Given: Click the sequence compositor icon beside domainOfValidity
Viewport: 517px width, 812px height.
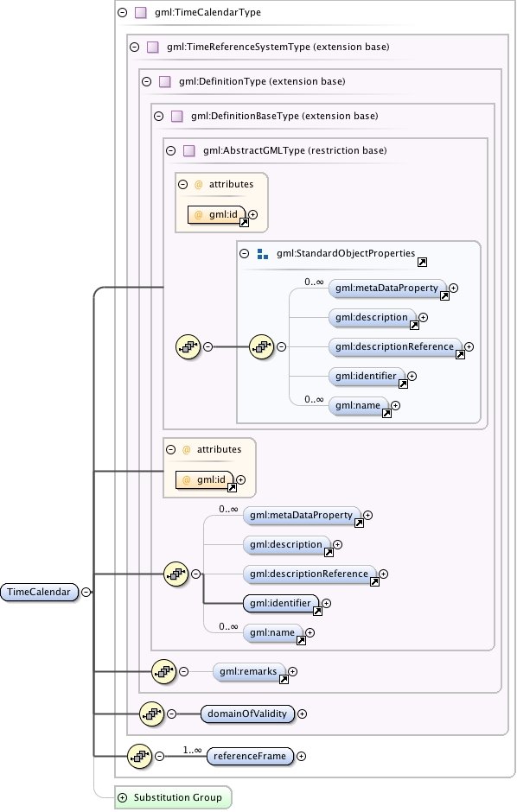Looking at the screenshot, I should pos(152,714).
